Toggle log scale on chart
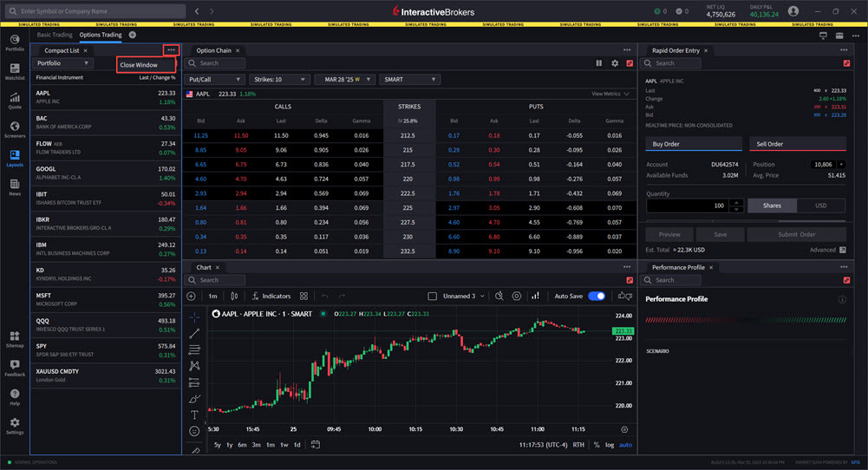 click(610, 445)
